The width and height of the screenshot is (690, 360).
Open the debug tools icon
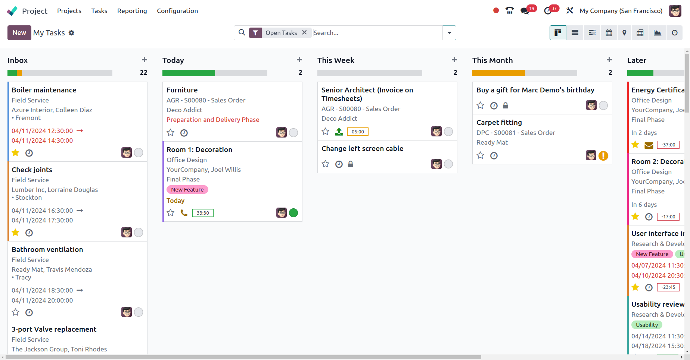[569, 10]
